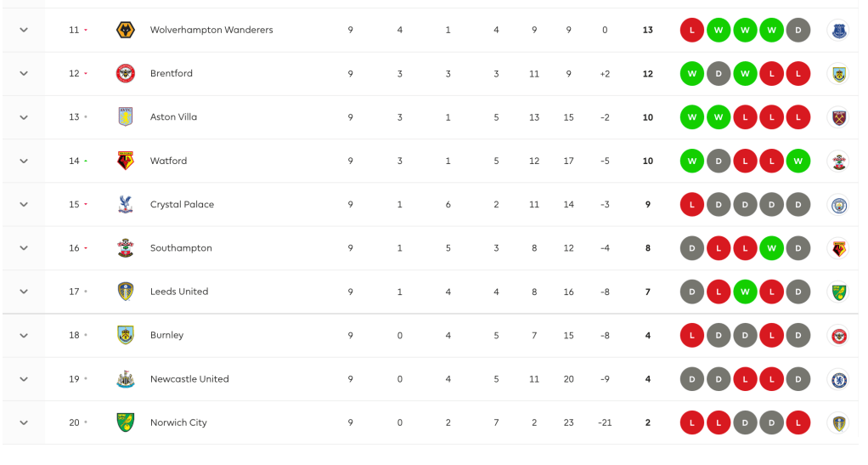The image size is (868, 465).
Task: Click the Brentford club badge
Action: (x=126, y=74)
